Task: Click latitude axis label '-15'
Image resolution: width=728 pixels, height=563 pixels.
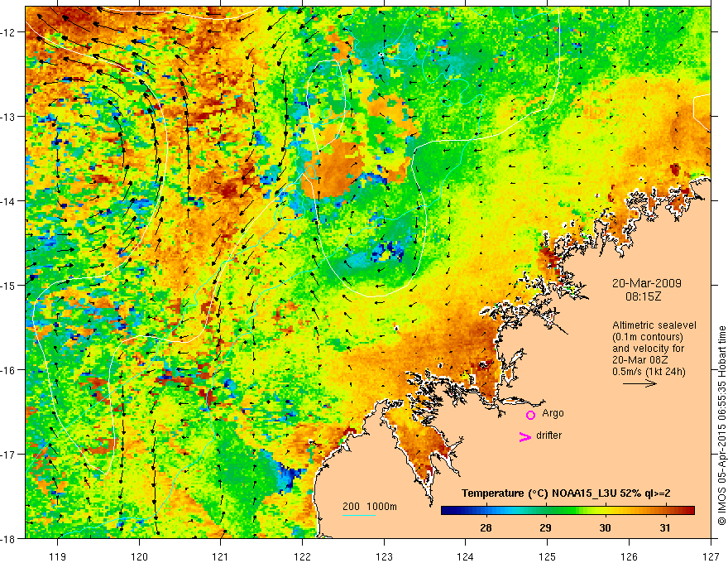Action: pos(9,286)
